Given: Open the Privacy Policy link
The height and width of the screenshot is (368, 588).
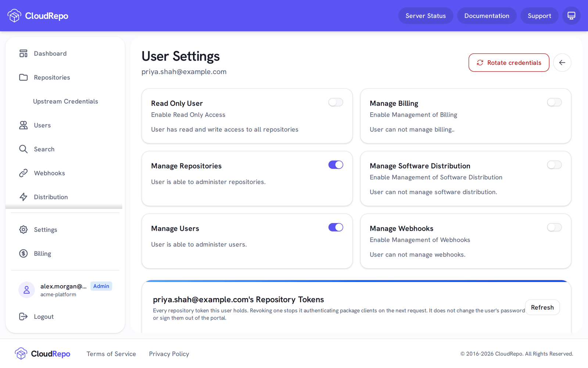Looking at the screenshot, I should 169,354.
